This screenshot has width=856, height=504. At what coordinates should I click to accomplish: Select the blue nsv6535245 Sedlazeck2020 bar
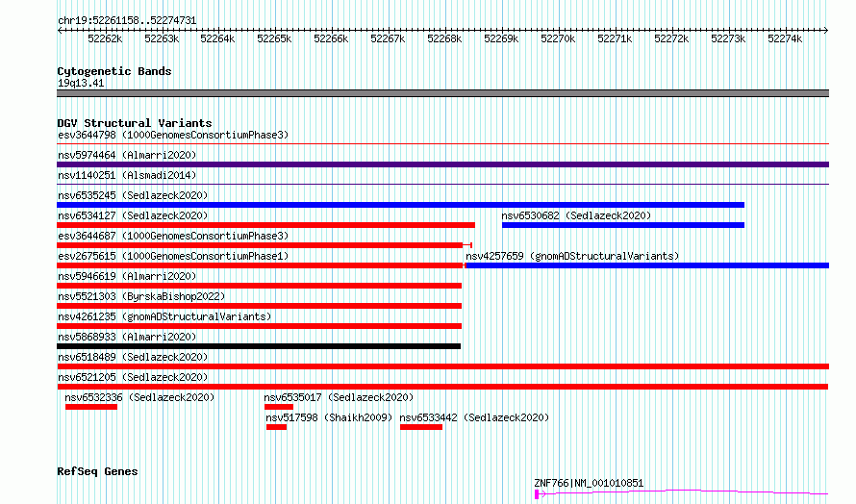[401, 205]
